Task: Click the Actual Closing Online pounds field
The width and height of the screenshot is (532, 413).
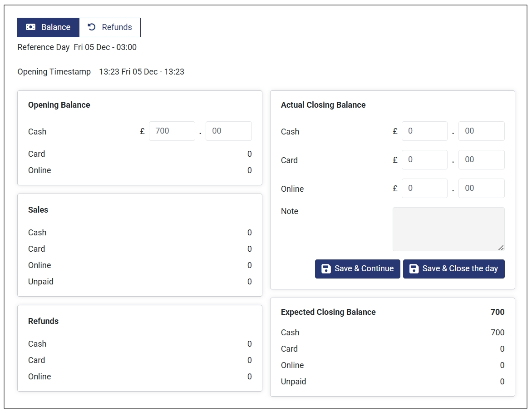Action: 424,189
